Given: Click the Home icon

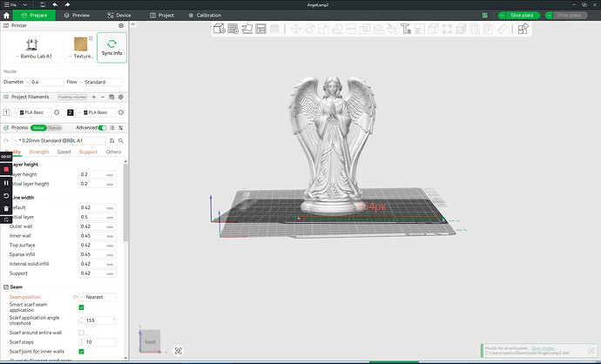Looking at the screenshot, I should [6, 16].
